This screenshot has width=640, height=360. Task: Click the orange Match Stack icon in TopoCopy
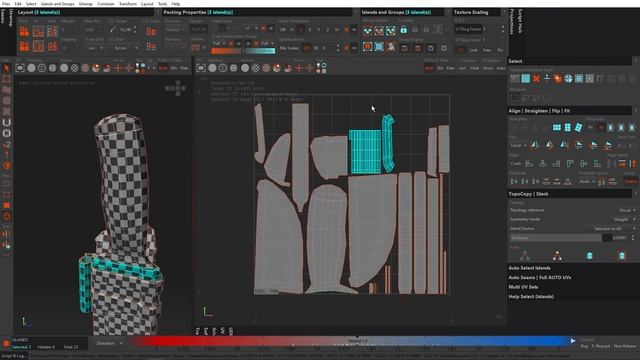coord(557,256)
